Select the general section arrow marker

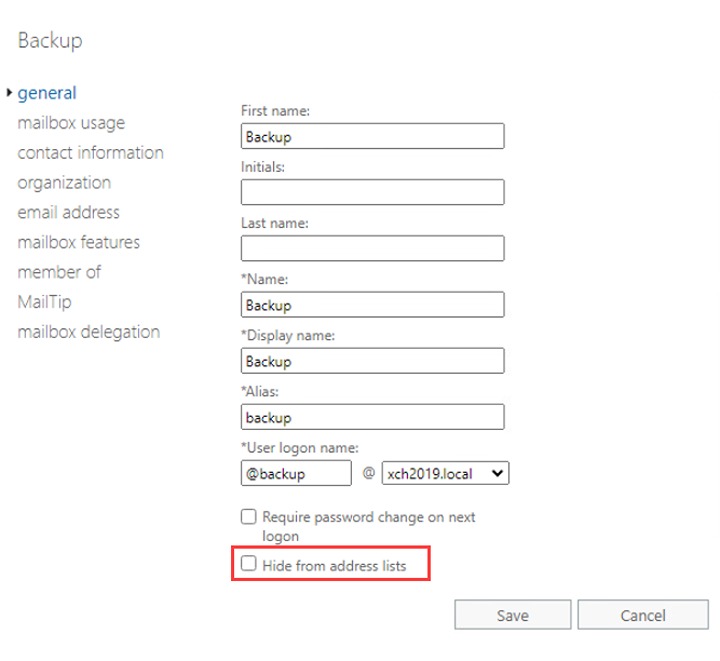[9, 93]
